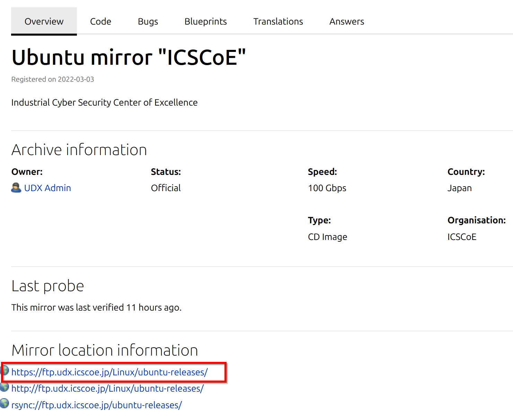Image resolution: width=513 pixels, height=420 pixels.
Task: Click the "Japan" country value
Action: (460, 188)
